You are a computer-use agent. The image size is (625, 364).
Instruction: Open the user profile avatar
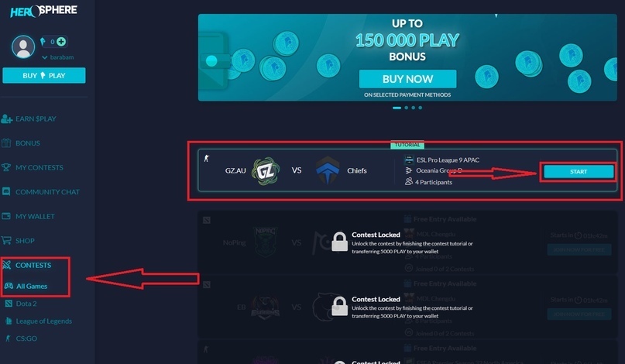click(x=23, y=46)
